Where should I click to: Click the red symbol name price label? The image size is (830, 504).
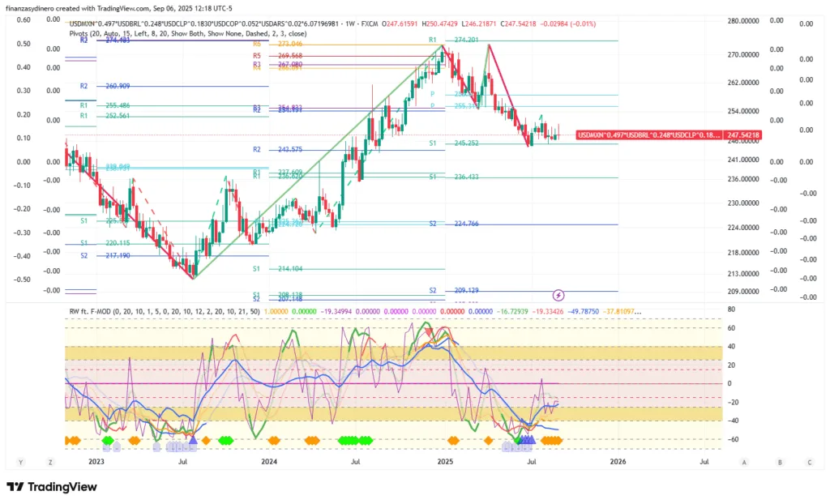649,135
